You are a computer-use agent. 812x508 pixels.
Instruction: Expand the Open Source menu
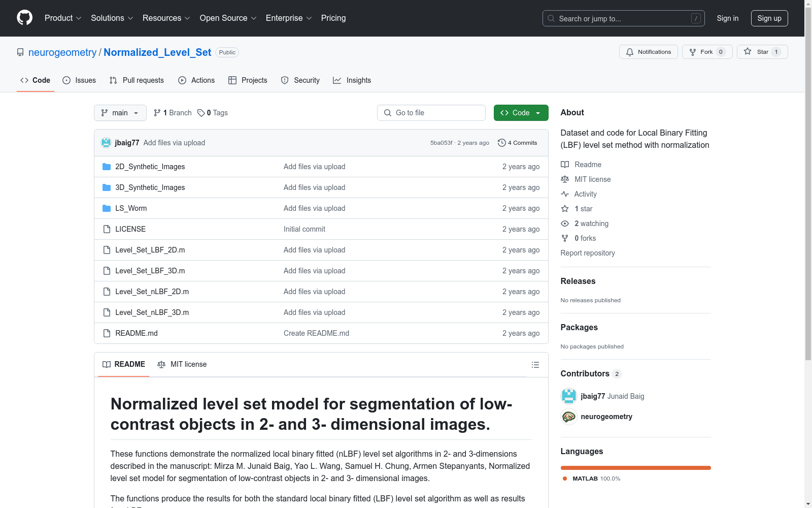coord(228,18)
